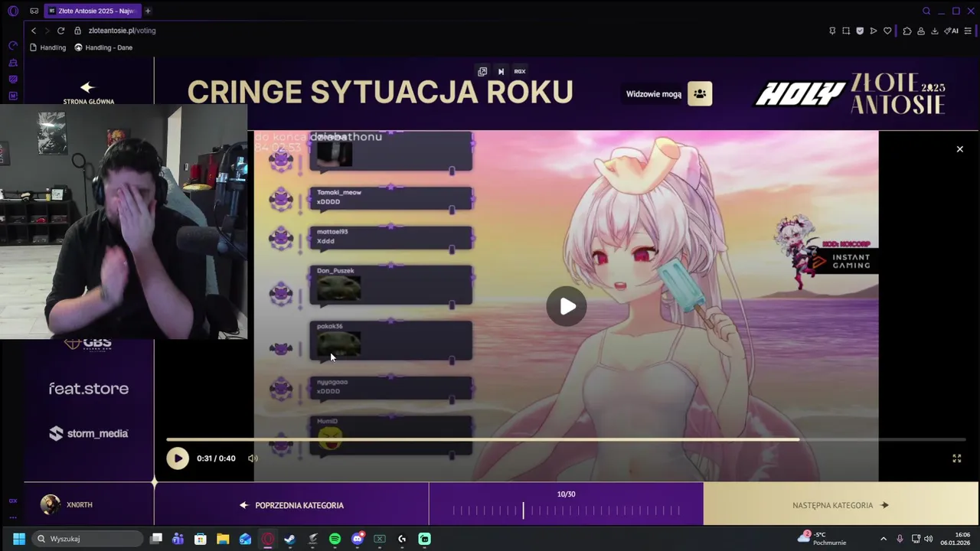Skip with the next-track icon above title
The image size is (980, 551).
(501, 71)
